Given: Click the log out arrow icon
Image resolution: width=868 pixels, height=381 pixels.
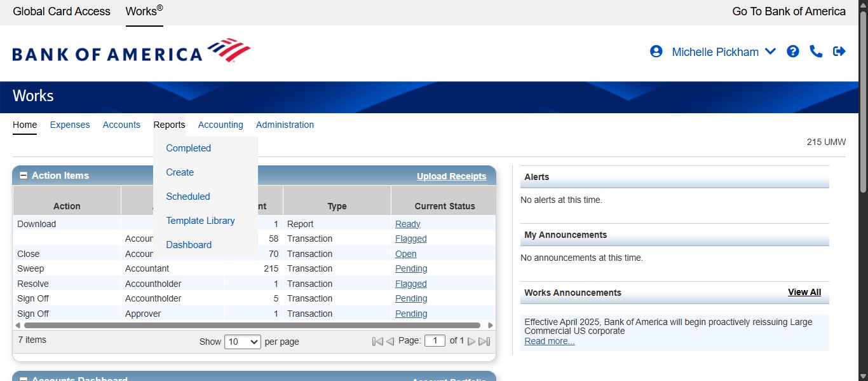Looking at the screenshot, I should pos(839,52).
